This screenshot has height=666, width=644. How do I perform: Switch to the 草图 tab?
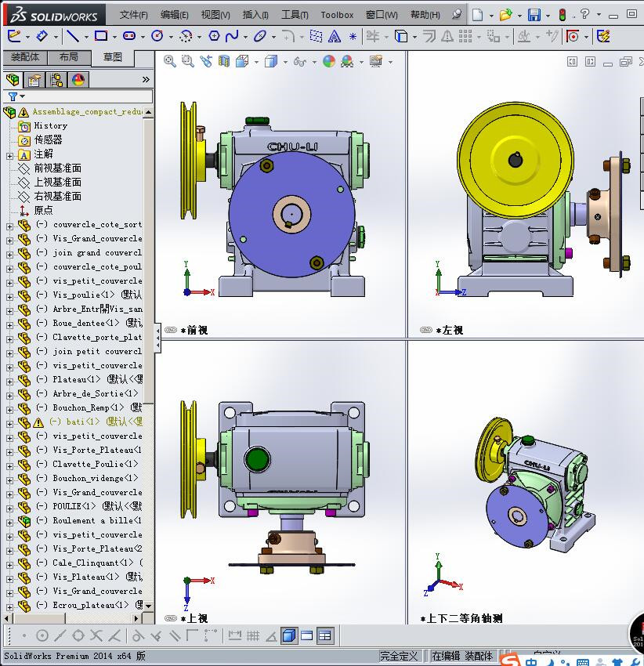click(113, 57)
